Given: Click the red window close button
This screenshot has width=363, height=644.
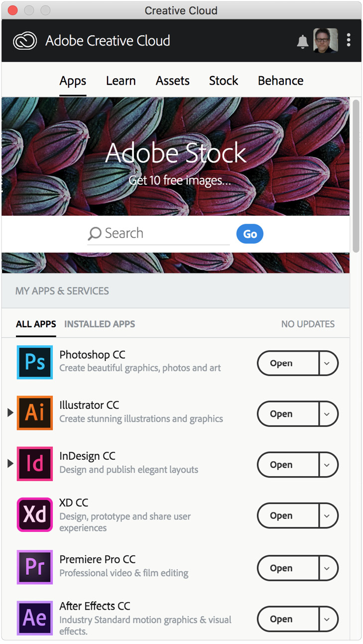Looking at the screenshot, I should click(x=13, y=10).
